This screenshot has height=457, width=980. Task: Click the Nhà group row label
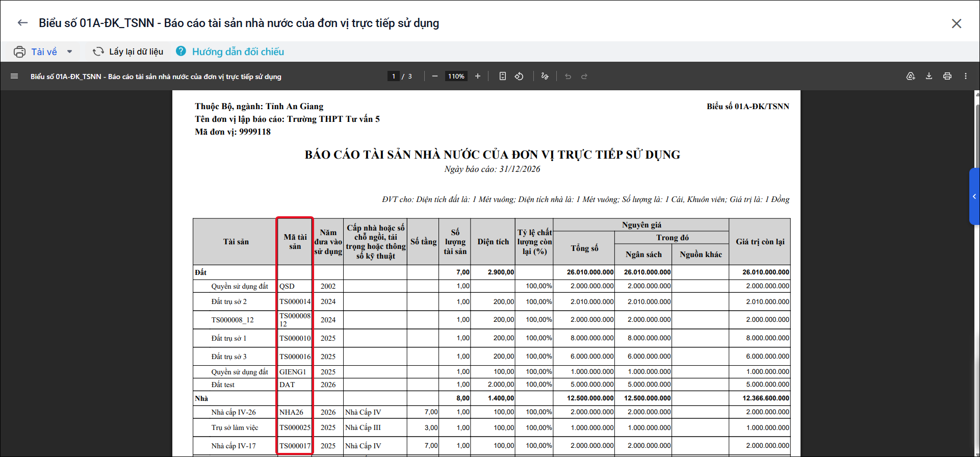[201, 398]
